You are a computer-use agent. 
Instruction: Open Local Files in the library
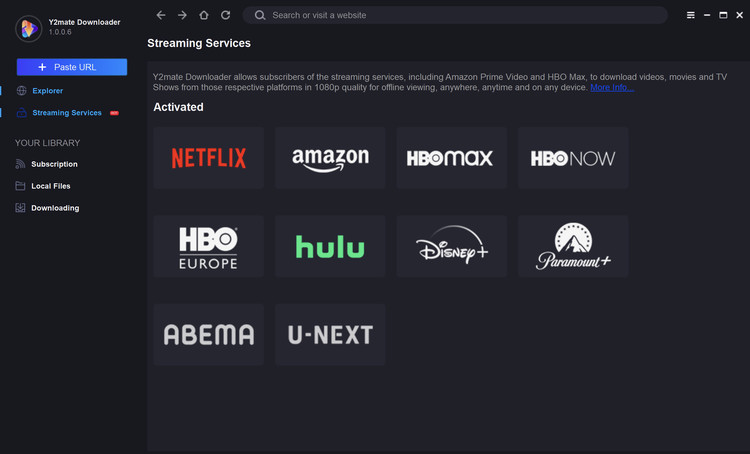[x=51, y=186]
